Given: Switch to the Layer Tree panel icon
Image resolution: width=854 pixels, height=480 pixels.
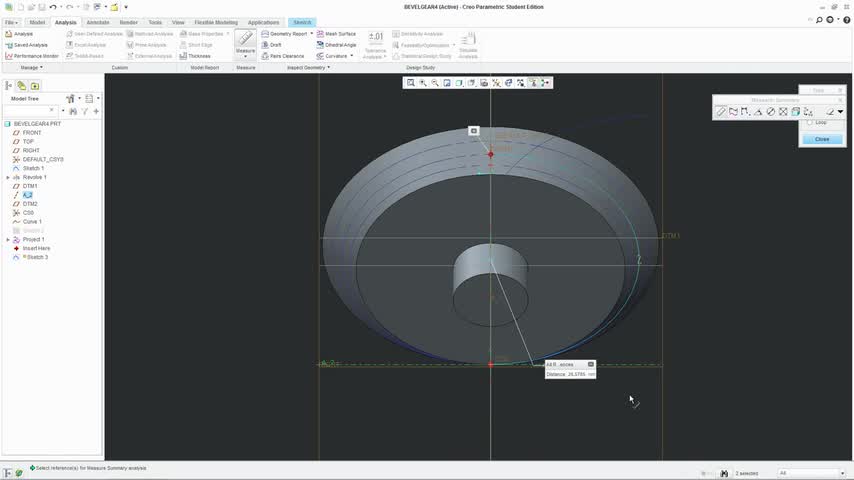Looking at the screenshot, I should coord(21,86).
